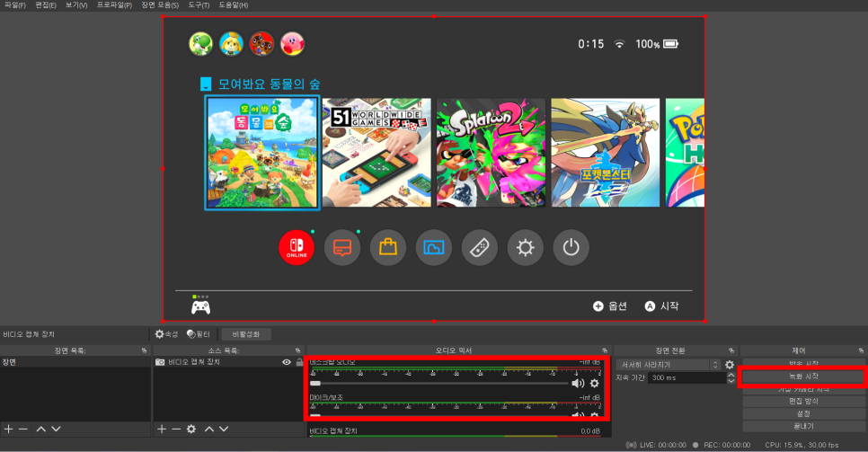Image resolution: width=868 pixels, height=452 pixels.
Task: Click the CPU usage status text
Action: tap(802, 446)
